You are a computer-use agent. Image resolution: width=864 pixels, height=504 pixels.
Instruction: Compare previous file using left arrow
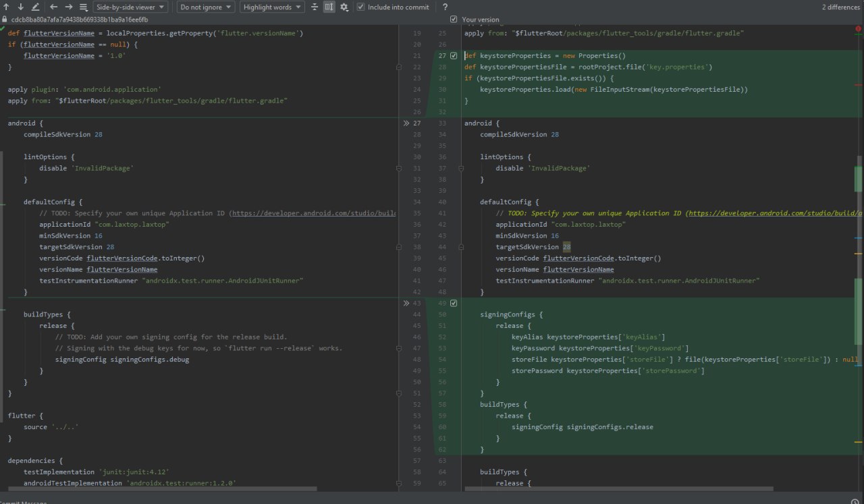pyautogui.click(x=54, y=7)
